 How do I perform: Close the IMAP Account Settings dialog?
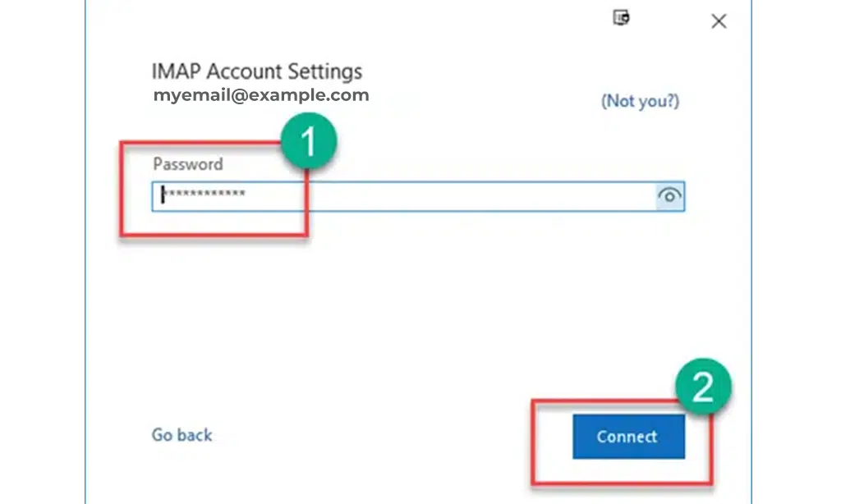(x=719, y=21)
